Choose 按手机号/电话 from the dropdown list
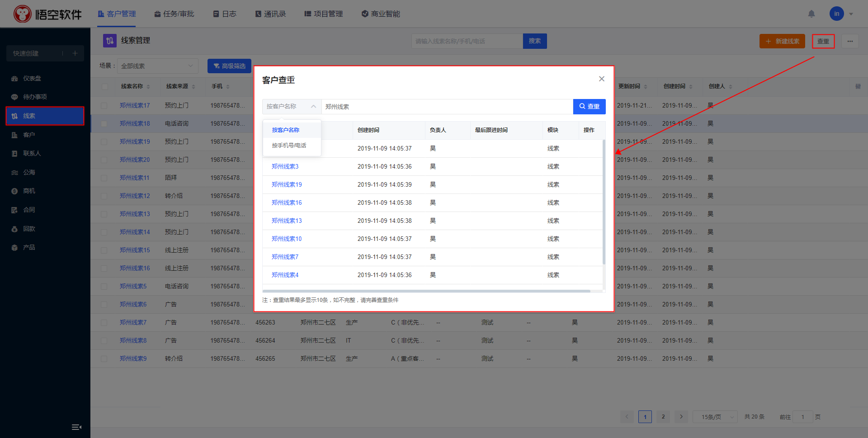868x438 pixels. [x=289, y=146]
